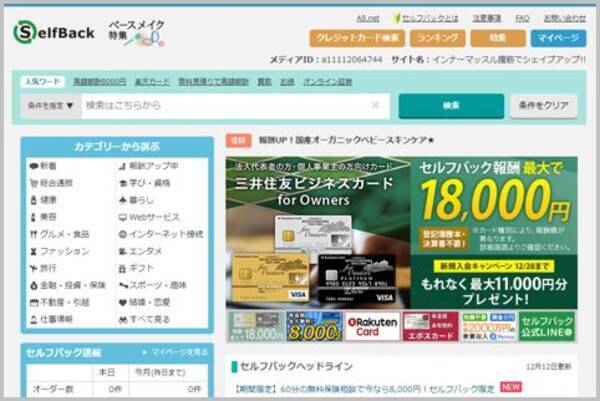This screenshot has height=401, width=600.
Task: Open the 旅行 (travel) category
Action: point(48,269)
